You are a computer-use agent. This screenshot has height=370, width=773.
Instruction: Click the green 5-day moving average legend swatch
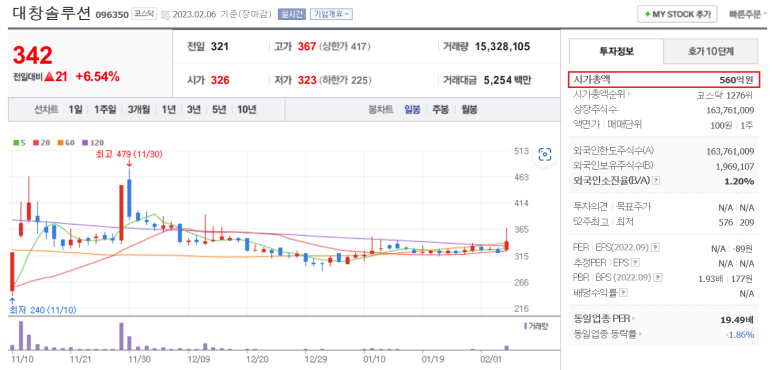[x=16, y=143]
